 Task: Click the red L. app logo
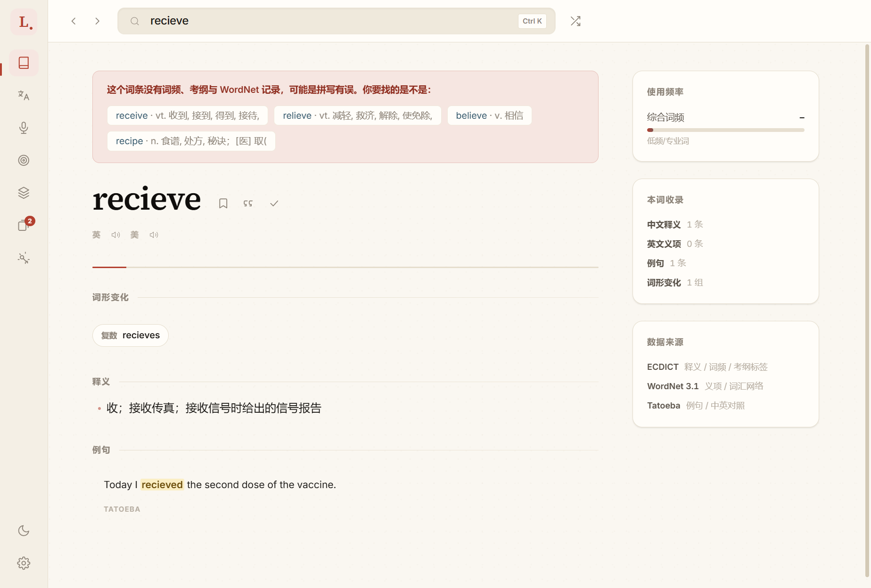pos(24,22)
